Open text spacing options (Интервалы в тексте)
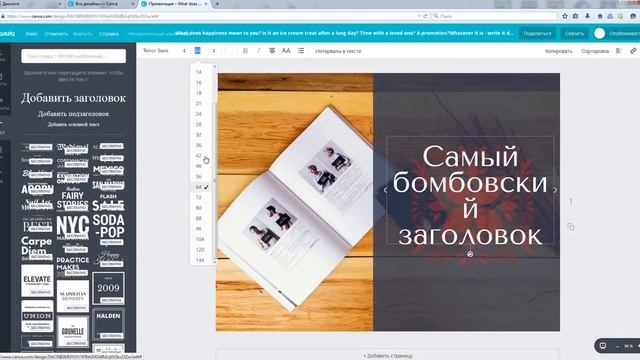 point(338,51)
